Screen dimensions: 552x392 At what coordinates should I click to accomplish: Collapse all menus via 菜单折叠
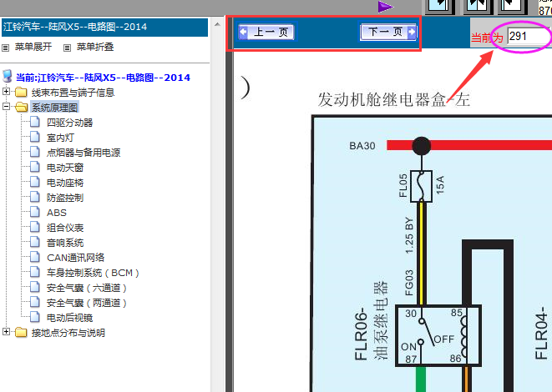pyautogui.click(x=95, y=47)
